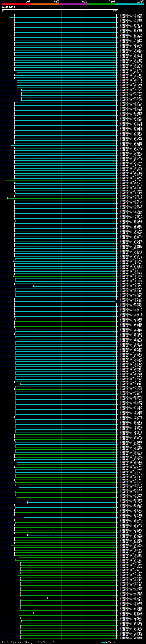The height and width of the screenshot is (644, 146).
Task: Click the green alignment bar for UniRef100_C1C0N3
Action: pyautogui.click(x=66, y=324)
